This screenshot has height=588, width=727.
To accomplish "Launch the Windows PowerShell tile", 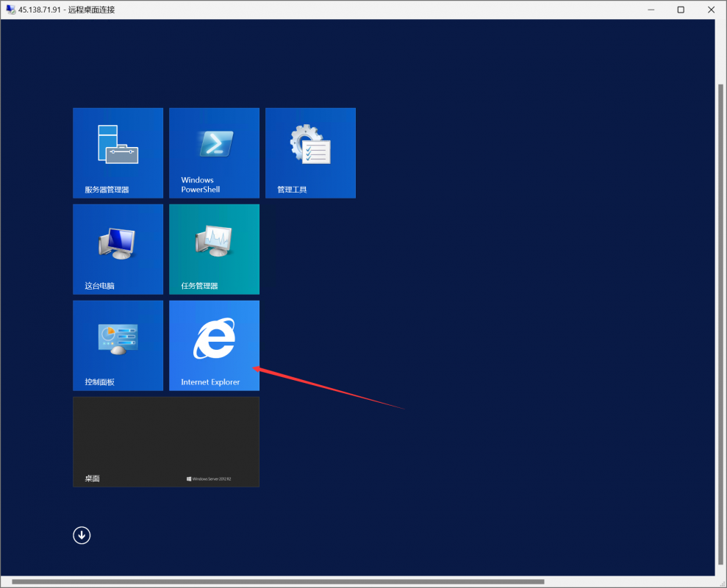I will pyautogui.click(x=214, y=153).
